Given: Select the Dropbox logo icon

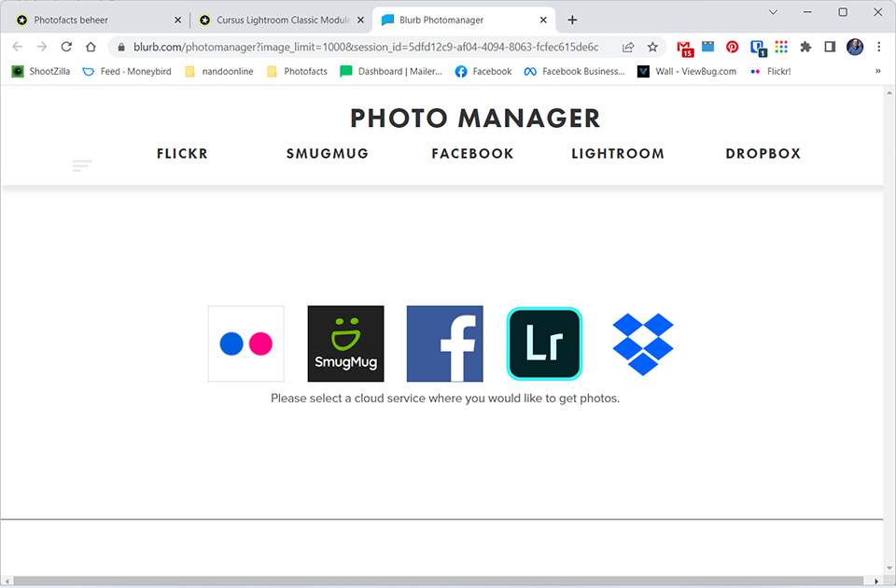Looking at the screenshot, I should (x=643, y=344).
